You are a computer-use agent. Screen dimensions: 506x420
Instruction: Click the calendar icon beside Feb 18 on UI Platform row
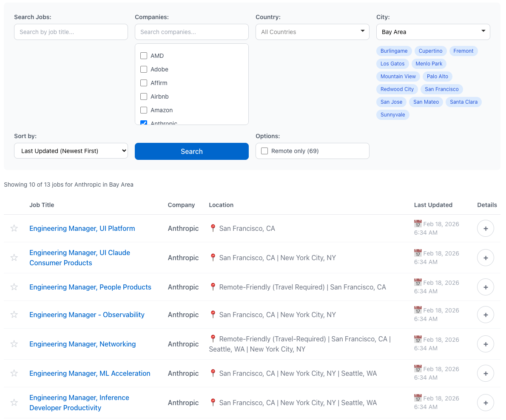(418, 223)
